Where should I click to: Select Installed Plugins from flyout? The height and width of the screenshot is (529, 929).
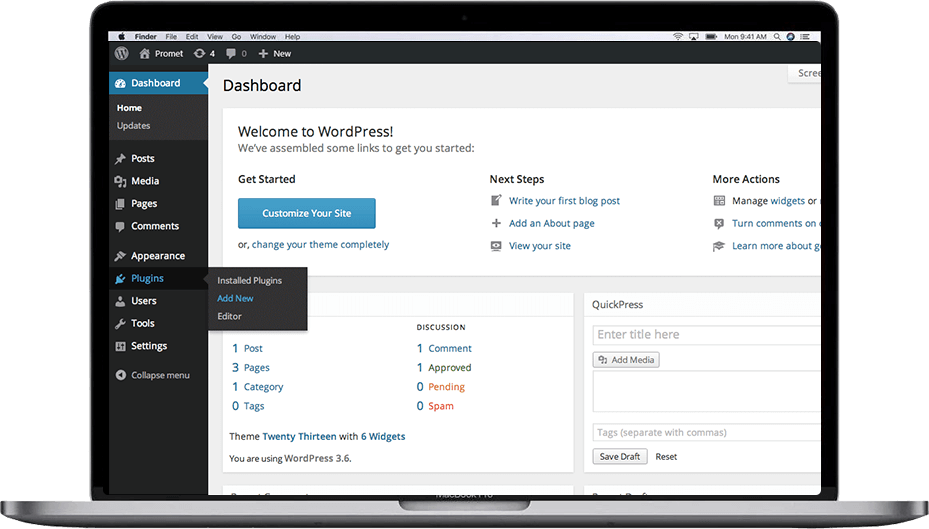(249, 281)
